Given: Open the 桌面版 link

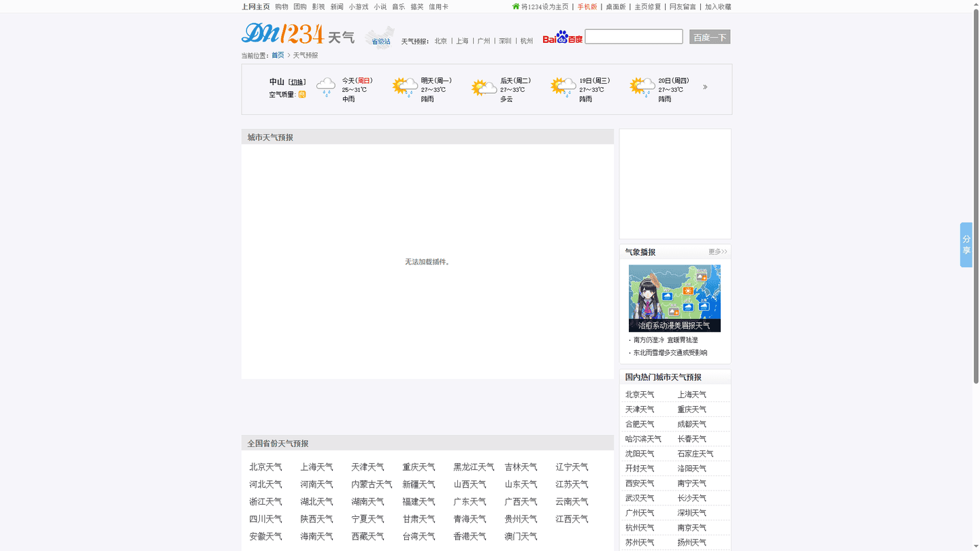Looking at the screenshot, I should (616, 7).
